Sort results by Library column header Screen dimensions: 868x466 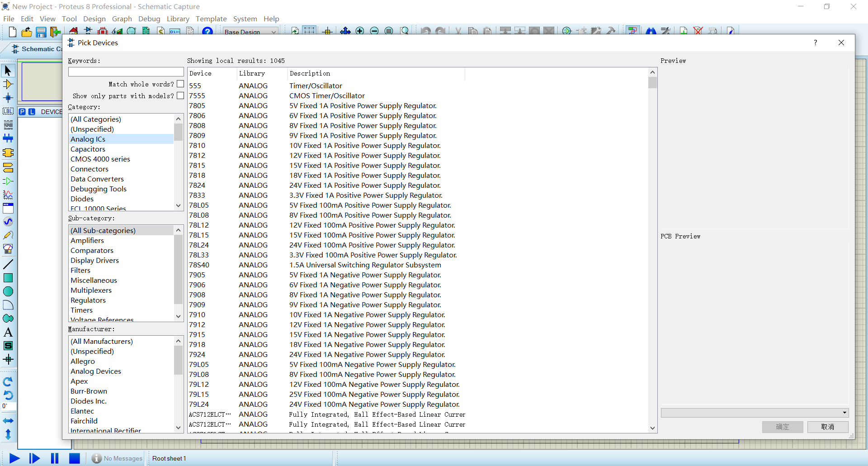click(x=262, y=73)
